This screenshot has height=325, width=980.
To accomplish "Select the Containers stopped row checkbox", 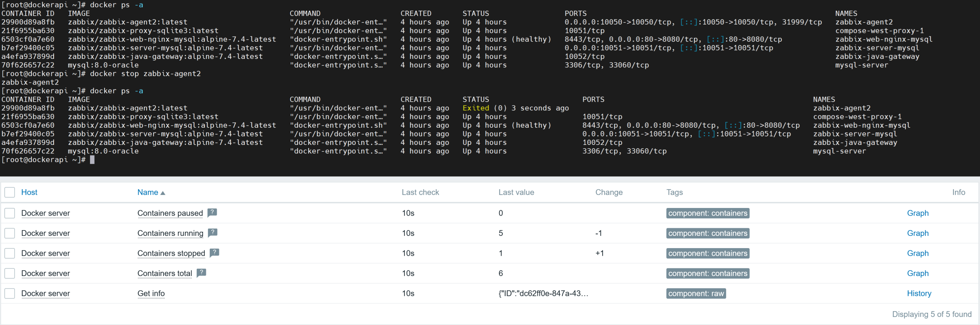I will pos(10,253).
